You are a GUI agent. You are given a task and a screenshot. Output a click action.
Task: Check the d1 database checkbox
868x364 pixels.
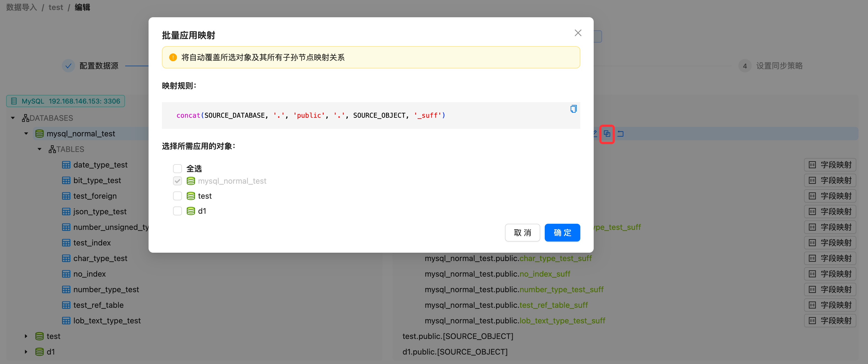tap(177, 211)
